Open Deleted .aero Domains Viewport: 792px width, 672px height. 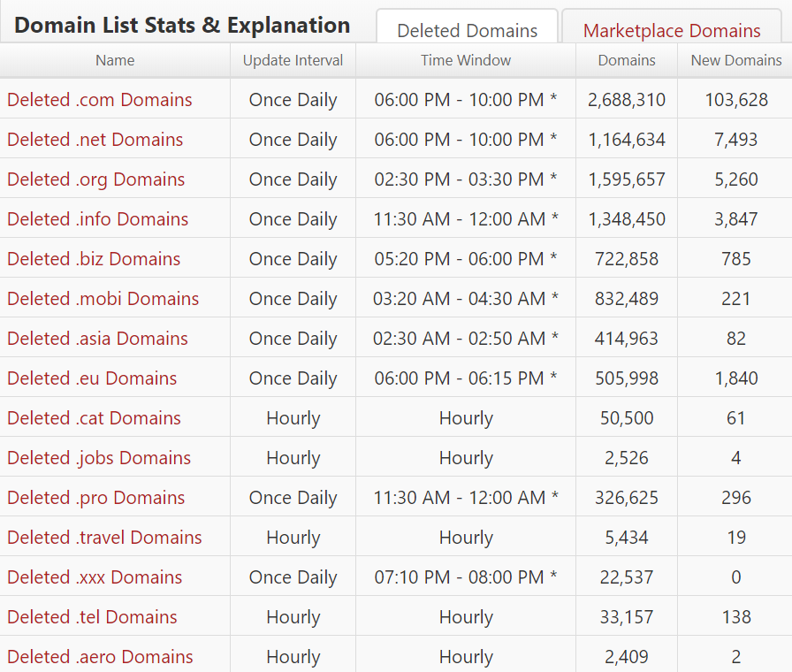(100, 657)
